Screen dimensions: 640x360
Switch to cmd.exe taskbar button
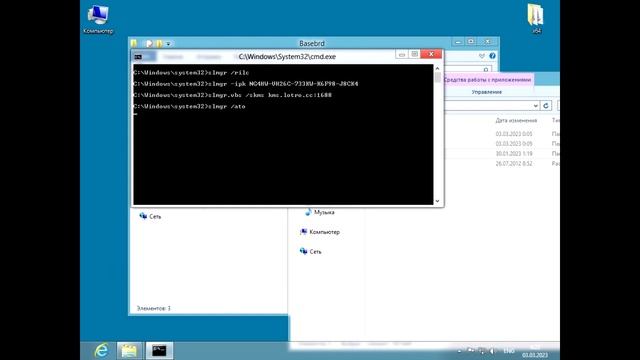159,351
